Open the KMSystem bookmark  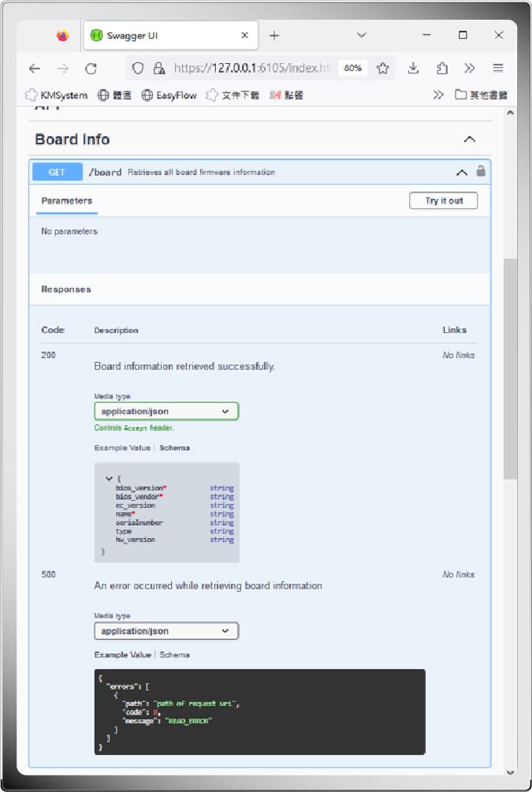pos(57,95)
